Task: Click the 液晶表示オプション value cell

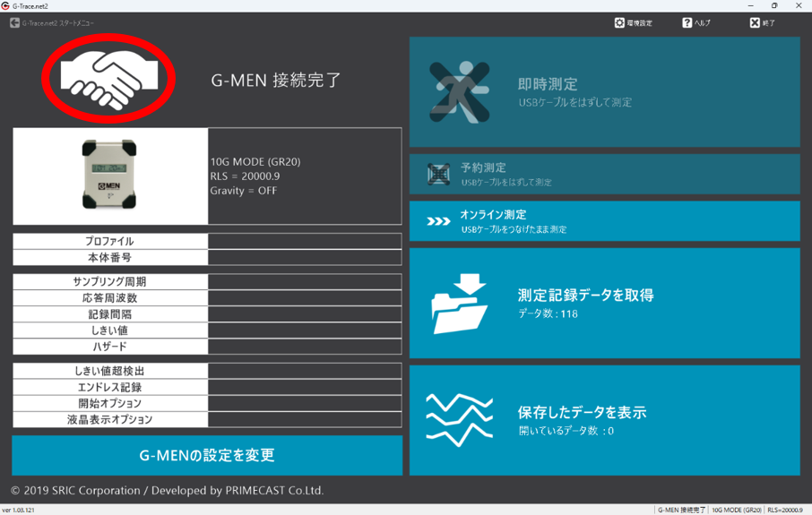Action: 305,419
